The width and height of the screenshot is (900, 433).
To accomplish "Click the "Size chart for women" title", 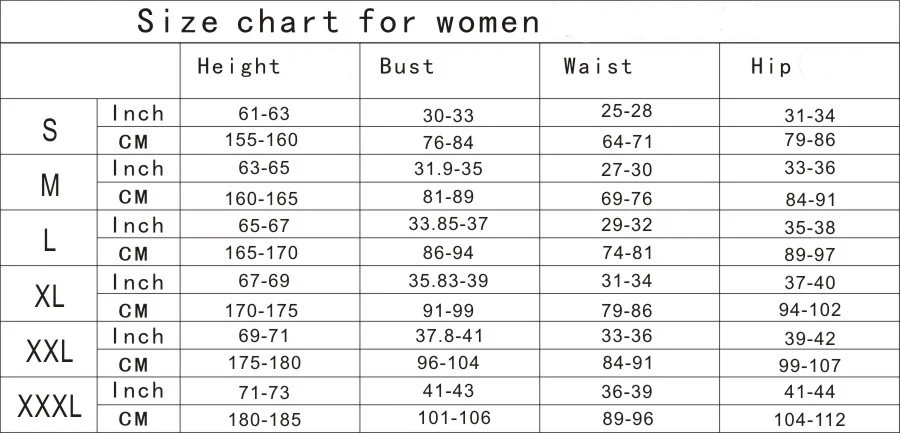I will point(338,20).
